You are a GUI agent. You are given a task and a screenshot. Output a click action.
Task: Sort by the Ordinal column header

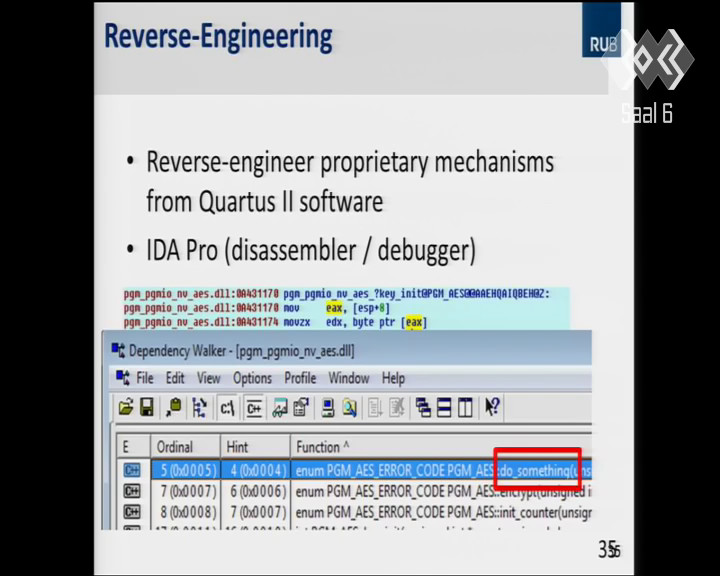point(186,446)
